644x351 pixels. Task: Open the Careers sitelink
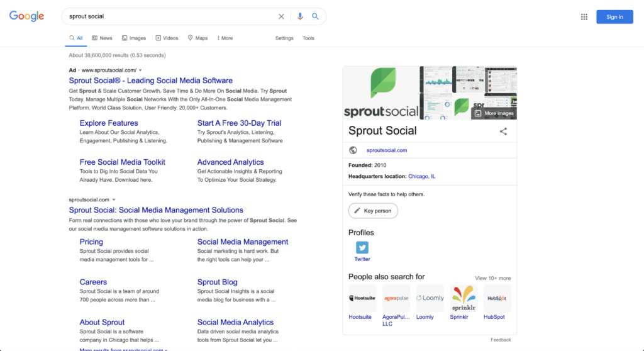[93, 282]
